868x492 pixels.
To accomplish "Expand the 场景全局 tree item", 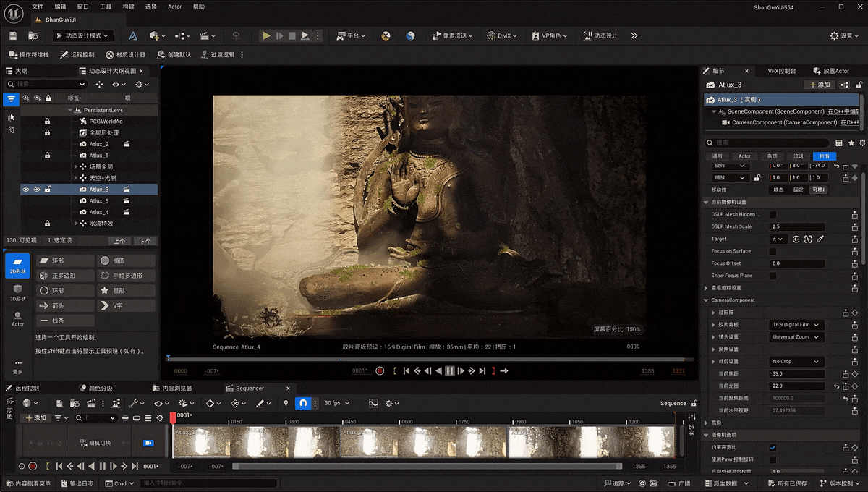I will point(76,166).
